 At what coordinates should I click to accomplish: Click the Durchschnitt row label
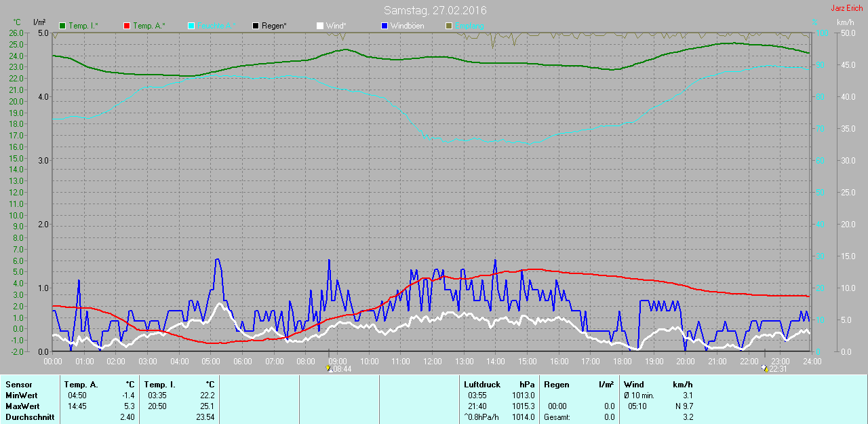click(x=30, y=417)
